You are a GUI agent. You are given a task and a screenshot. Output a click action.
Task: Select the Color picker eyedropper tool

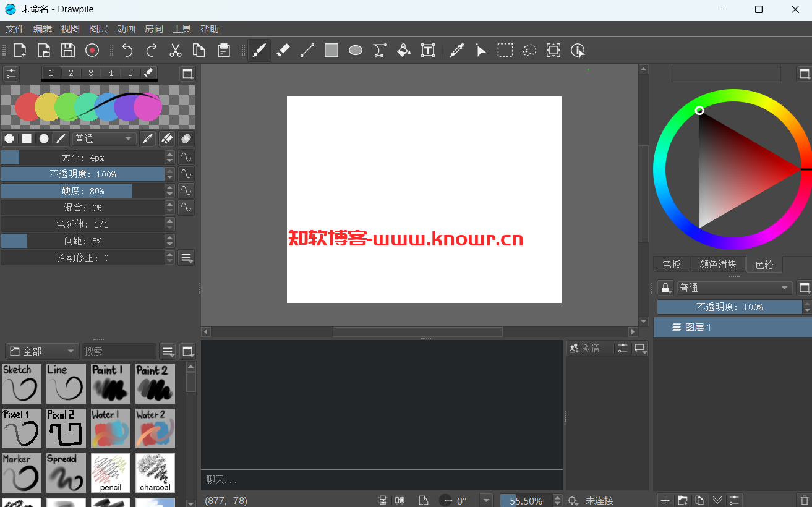click(x=457, y=51)
